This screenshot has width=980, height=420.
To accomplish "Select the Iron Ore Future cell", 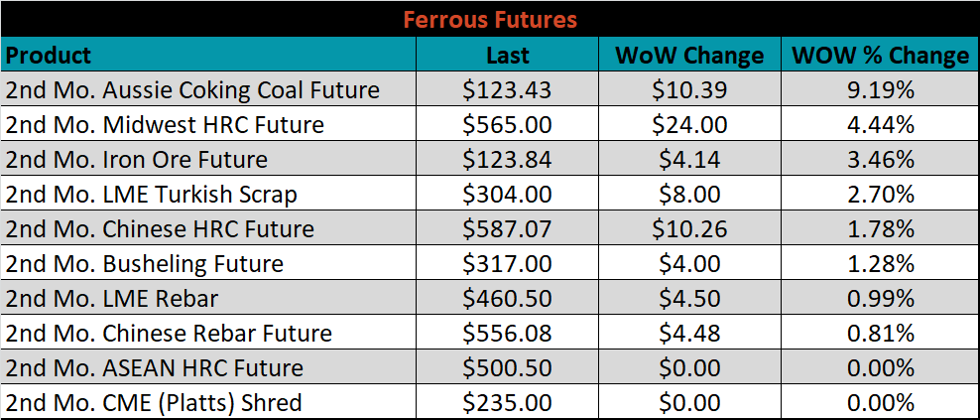I will pyautogui.click(x=208, y=159).
